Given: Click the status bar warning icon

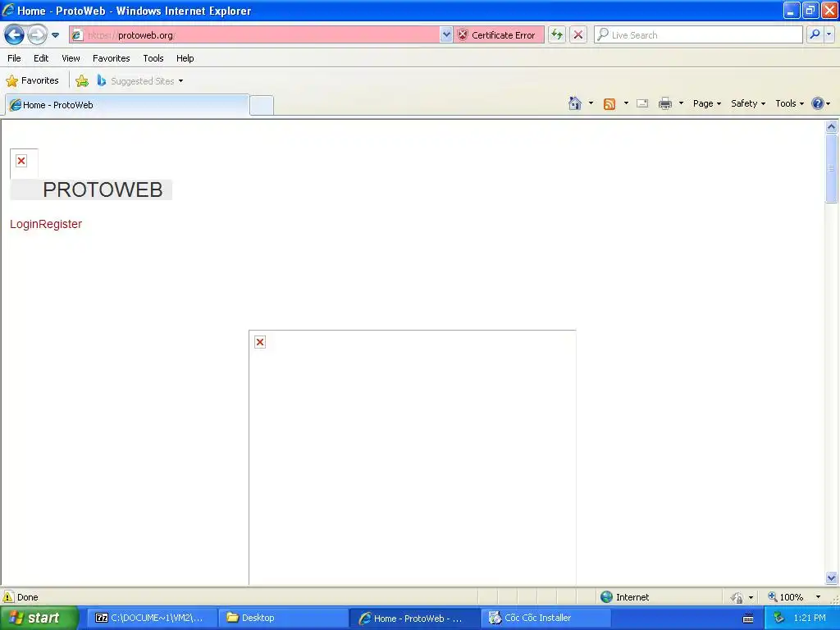Looking at the screenshot, I should pyautogui.click(x=8, y=597).
